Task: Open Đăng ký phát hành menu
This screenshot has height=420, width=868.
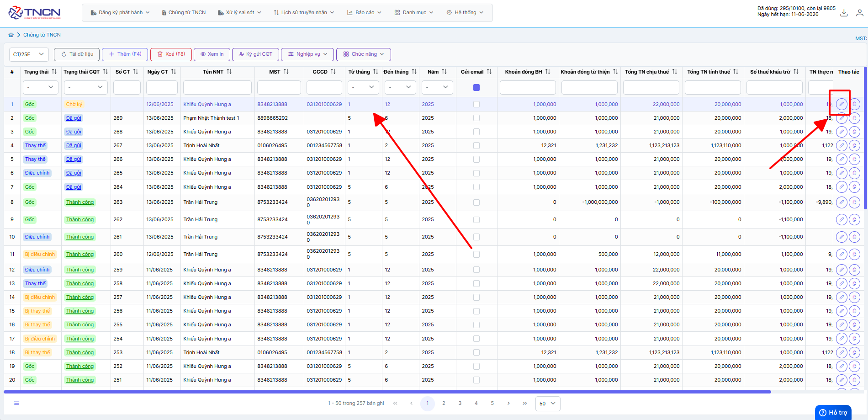Action: (120, 13)
